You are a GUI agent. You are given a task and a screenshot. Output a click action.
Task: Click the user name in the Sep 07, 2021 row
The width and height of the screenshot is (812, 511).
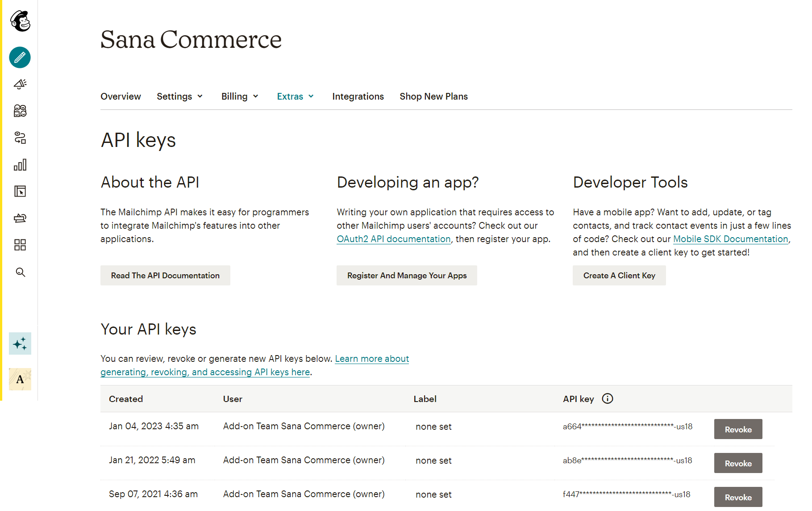click(304, 494)
